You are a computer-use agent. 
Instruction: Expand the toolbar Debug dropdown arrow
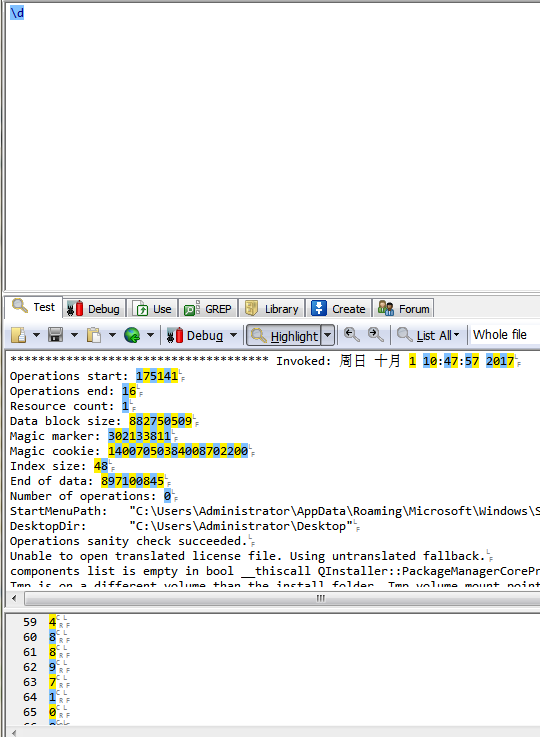pyautogui.click(x=233, y=335)
